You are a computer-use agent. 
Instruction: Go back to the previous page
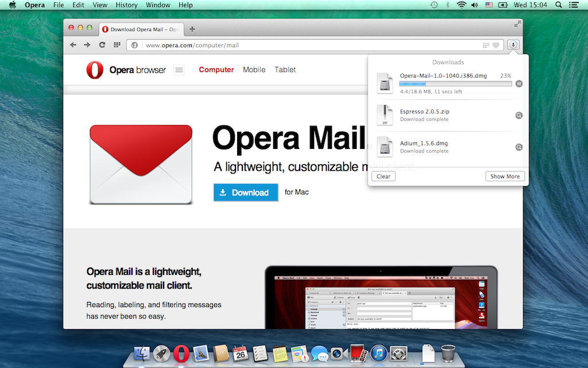(x=73, y=45)
